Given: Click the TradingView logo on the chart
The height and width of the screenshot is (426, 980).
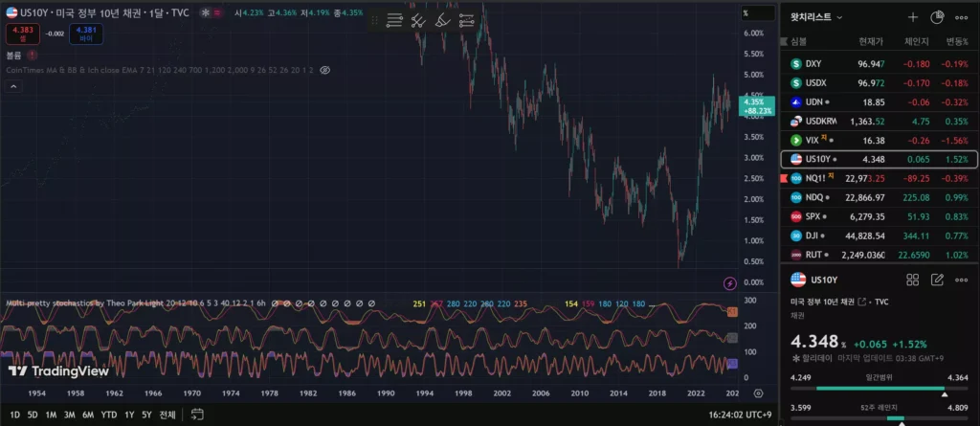Looking at the screenshot, I should tap(58, 371).
